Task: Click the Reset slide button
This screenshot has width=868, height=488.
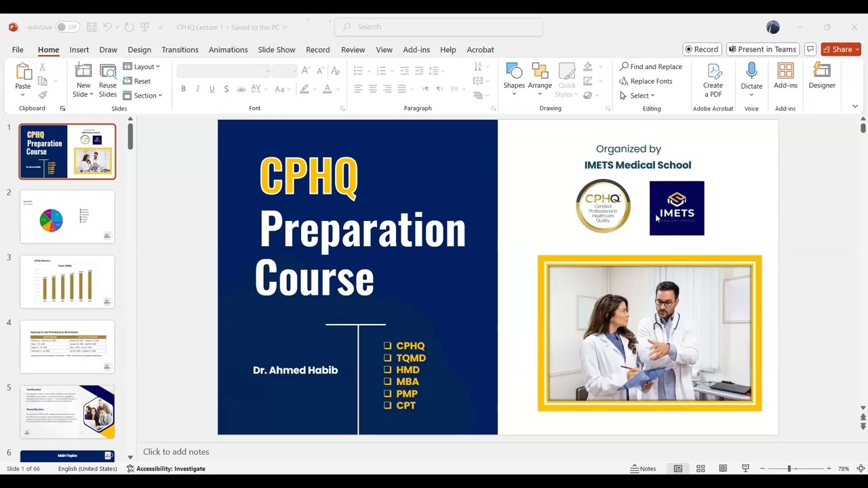Action: [137, 81]
